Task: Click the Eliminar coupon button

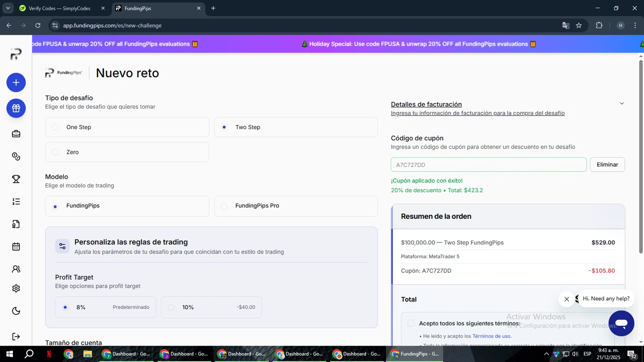Action: pyautogui.click(x=607, y=165)
